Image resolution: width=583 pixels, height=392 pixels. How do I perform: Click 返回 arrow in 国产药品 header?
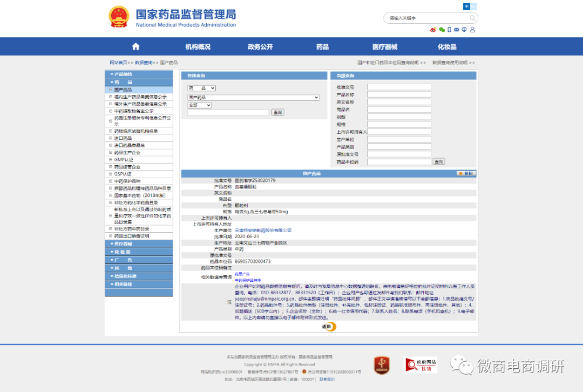click(466, 173)
